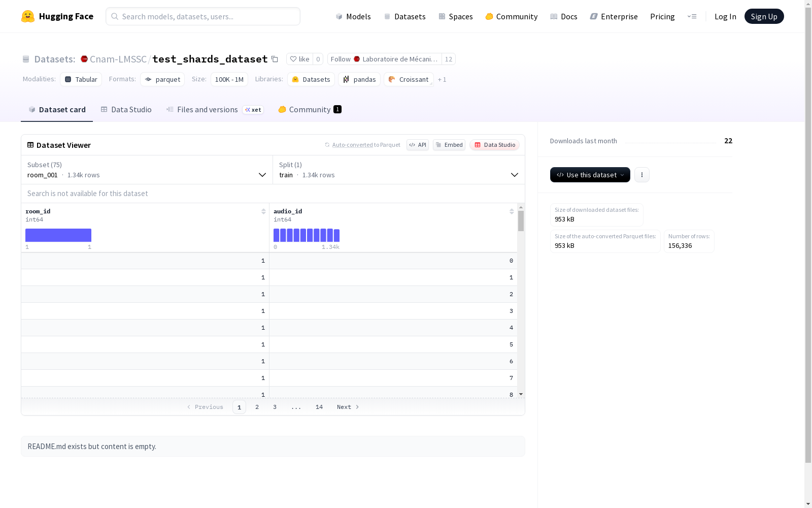Click the parquet format tag
The width and height of the screenshot is (812, 508).
(x=162, y=79)
